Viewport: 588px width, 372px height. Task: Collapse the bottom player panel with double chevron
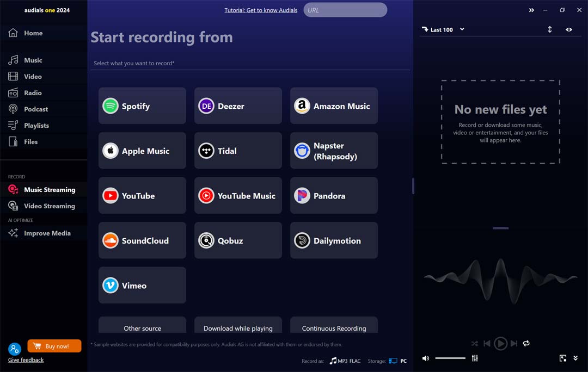click(x=575, y=358)
